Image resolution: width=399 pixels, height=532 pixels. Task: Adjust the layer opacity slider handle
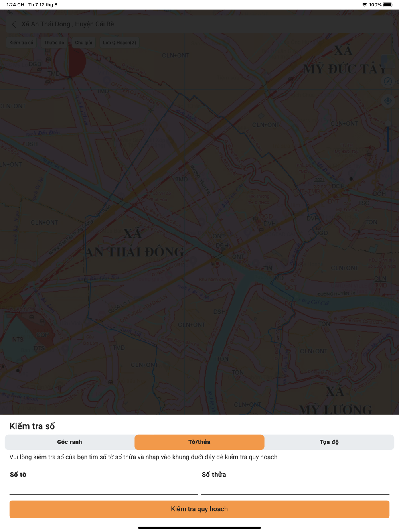click(x=388, y=124)
